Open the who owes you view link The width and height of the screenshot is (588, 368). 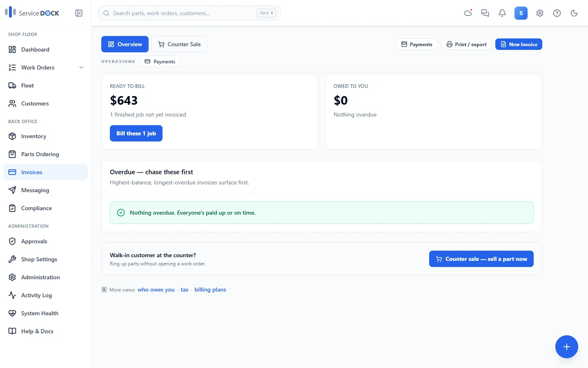tap(156, 289)
